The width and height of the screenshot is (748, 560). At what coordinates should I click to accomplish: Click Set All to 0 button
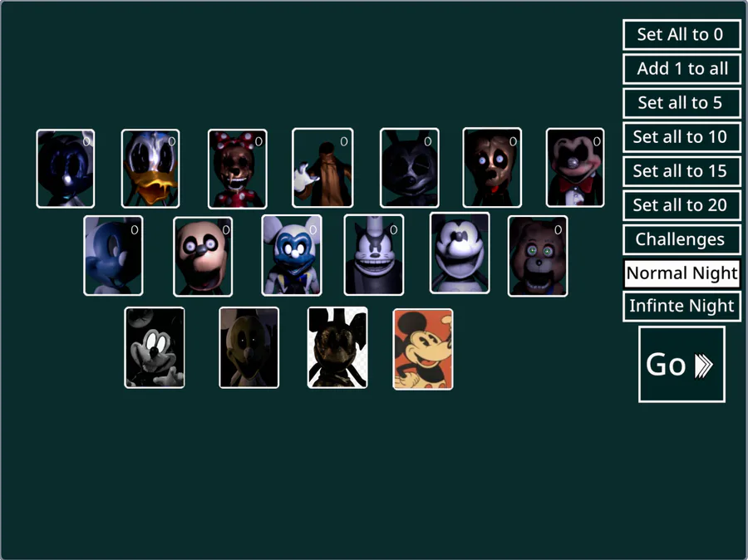click(682, 34)
